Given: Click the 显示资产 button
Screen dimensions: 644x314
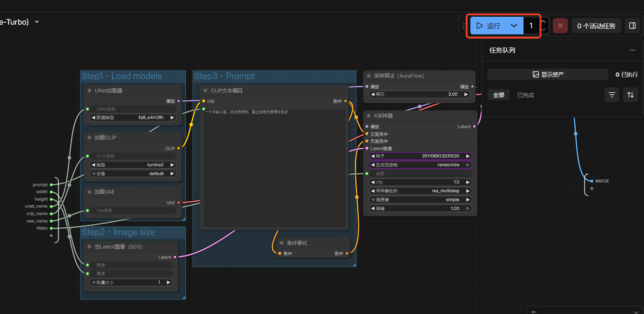Looking at the screenshot, I should click(x=547, y=74).
